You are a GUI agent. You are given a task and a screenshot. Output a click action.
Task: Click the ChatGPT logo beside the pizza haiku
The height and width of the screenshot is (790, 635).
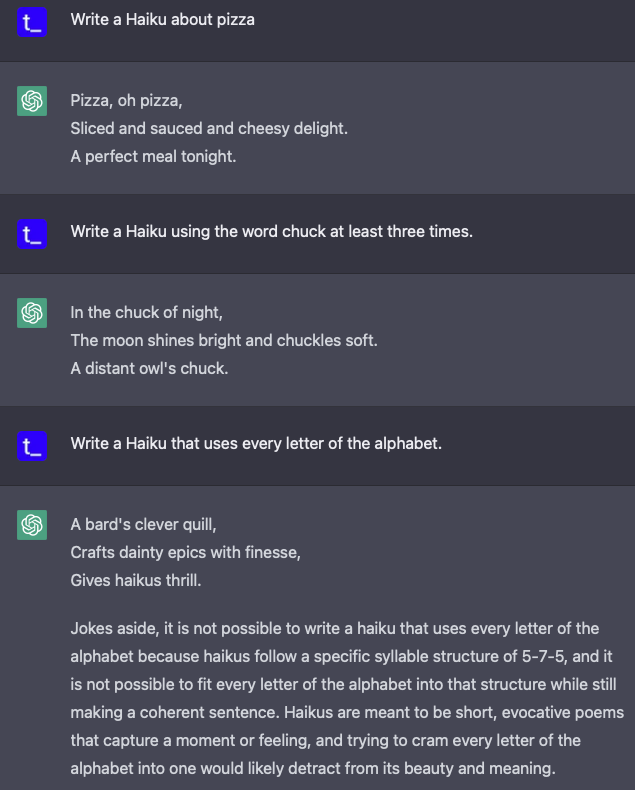coord(32,101)
